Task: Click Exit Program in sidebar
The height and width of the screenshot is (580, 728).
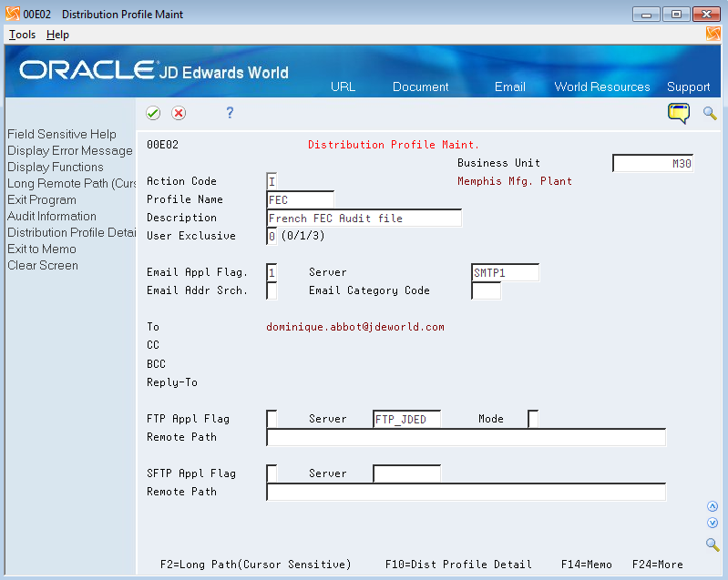Action: (x=42, y=200)
